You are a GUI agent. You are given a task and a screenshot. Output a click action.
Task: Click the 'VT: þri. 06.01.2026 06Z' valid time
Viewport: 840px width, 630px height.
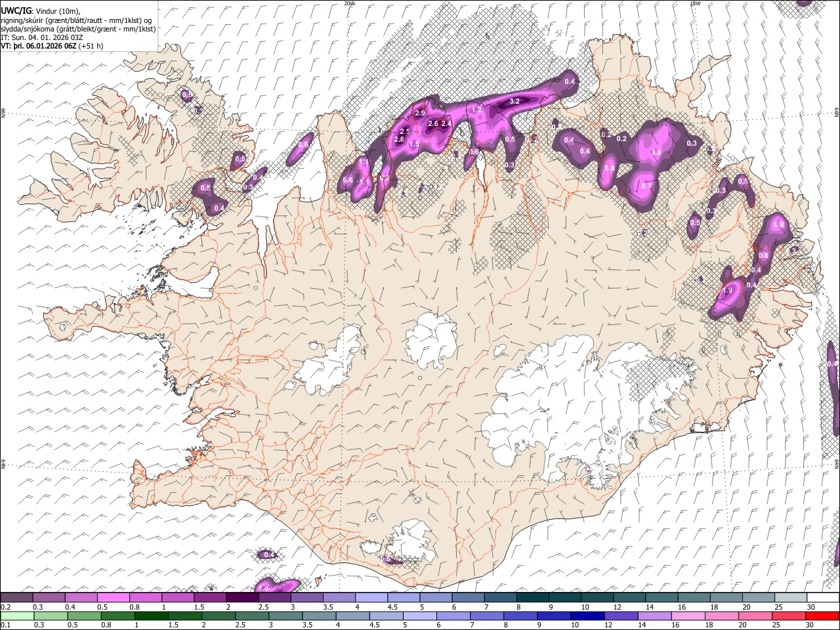39,46
